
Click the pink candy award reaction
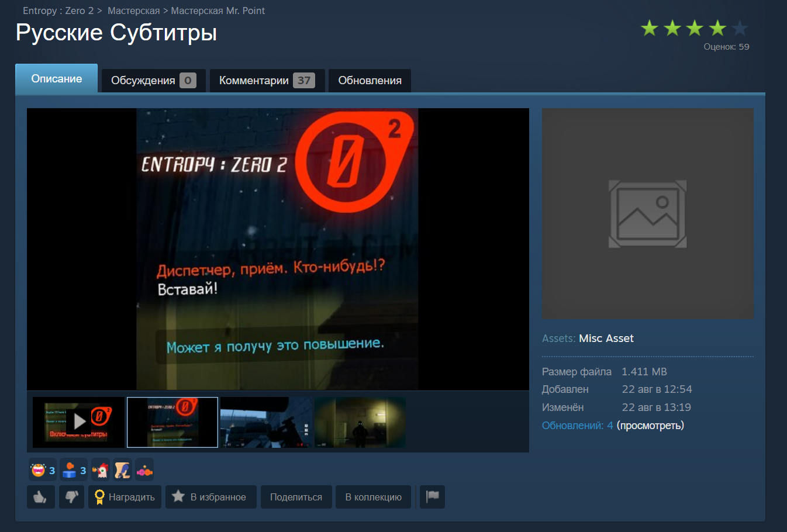(144, 470)
